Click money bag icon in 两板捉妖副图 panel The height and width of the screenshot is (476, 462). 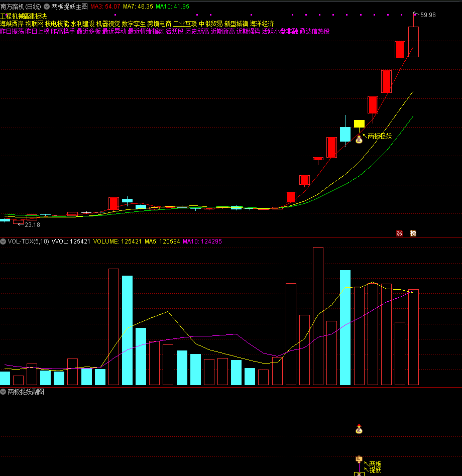point(359,429)
